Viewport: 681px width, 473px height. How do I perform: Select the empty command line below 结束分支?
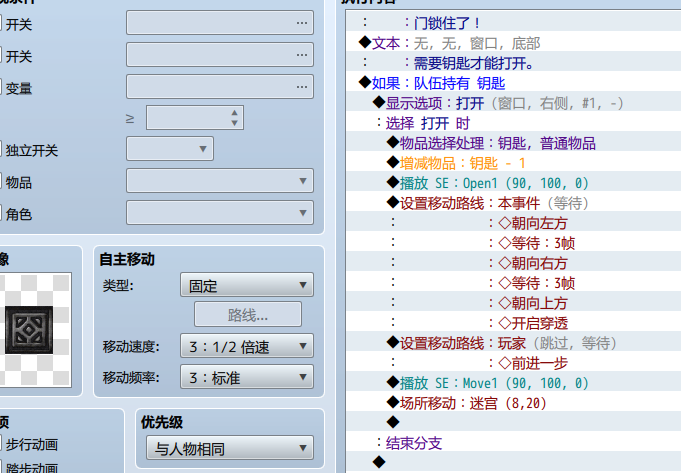[x=514, y=462]
